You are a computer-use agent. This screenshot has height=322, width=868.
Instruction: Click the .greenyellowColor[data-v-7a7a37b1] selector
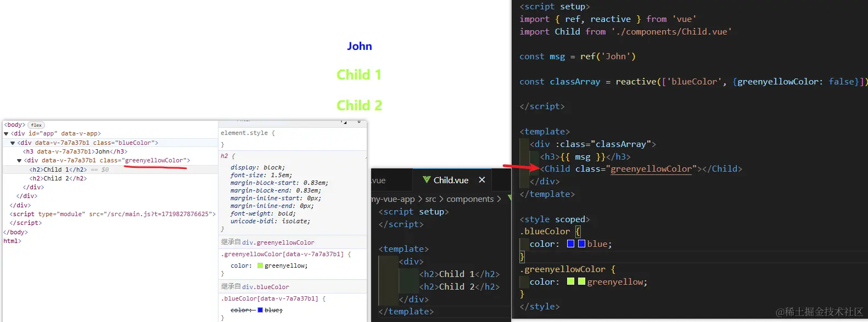pyautogui.click(x=282, y=254)
